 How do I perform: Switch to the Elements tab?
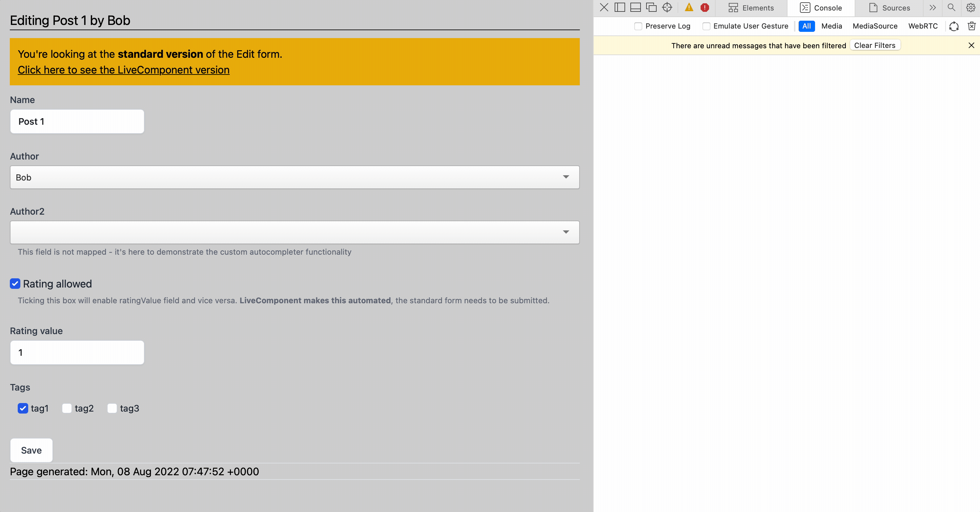pos(751,8)
